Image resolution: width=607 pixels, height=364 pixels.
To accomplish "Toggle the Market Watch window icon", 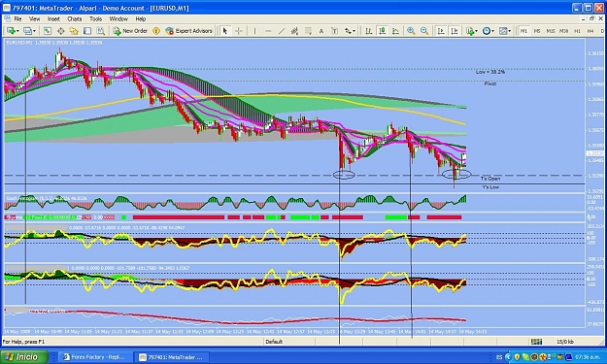I will pyautogui.click(x=48, y=31).
